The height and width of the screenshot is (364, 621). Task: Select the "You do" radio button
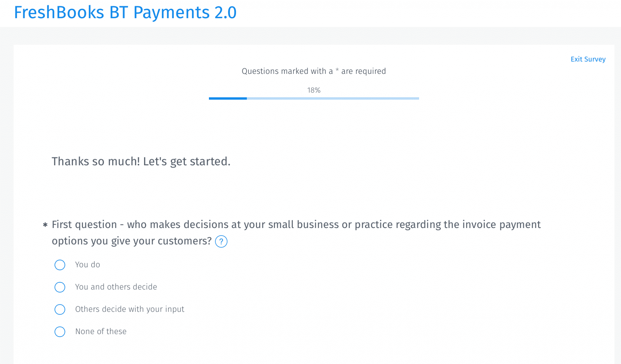60,265
